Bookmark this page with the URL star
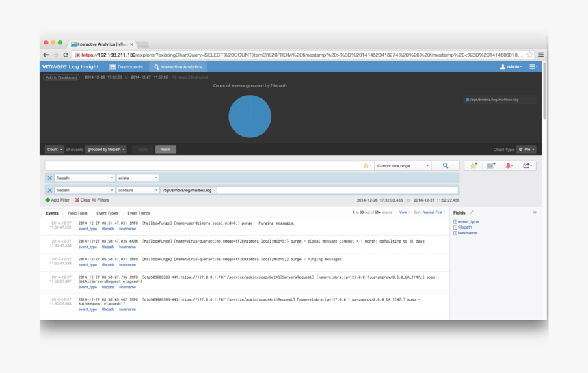This screenshot has width=588, height=373. pyautogui.click(x=529, y=55)
